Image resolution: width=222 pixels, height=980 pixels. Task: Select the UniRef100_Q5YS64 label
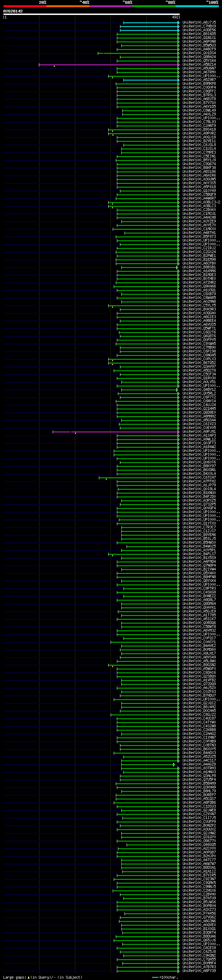click(x=199, y=60)
